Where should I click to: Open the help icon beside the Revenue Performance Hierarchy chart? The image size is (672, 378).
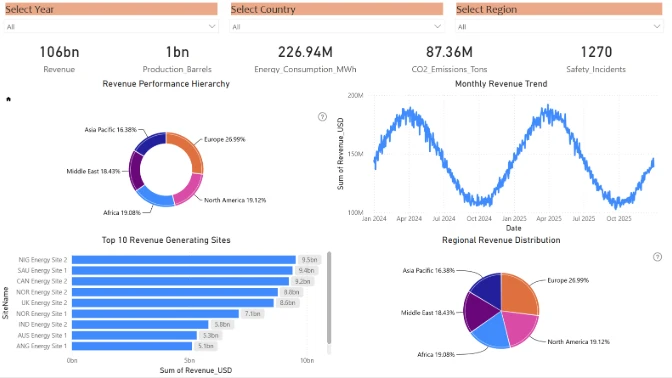point(322,117)
